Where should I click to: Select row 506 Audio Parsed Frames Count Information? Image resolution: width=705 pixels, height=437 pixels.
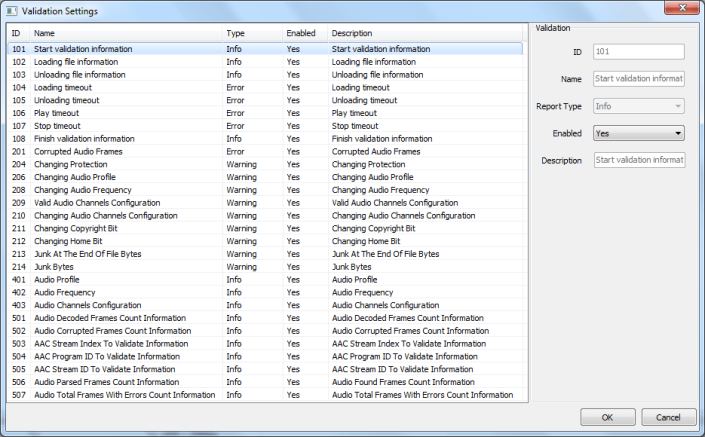point(265,382)
